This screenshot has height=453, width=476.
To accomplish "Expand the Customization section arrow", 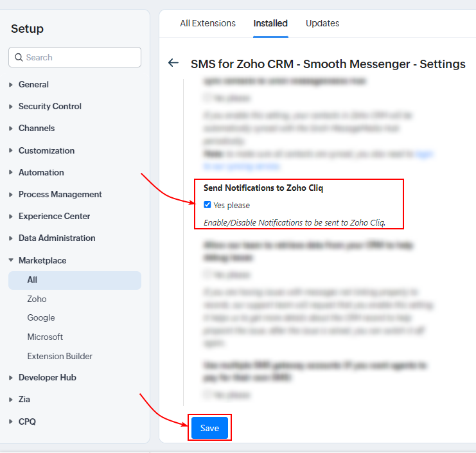I will coord(11,150).
